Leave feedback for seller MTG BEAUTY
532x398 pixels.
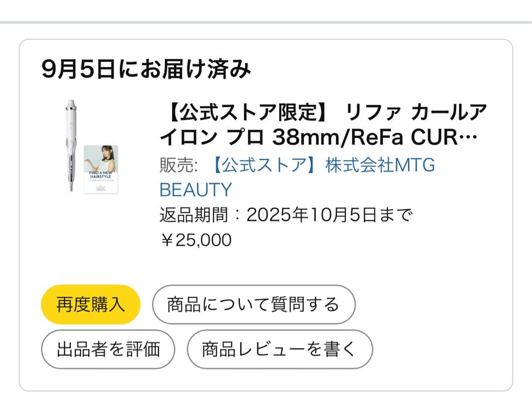click(108, 349)
